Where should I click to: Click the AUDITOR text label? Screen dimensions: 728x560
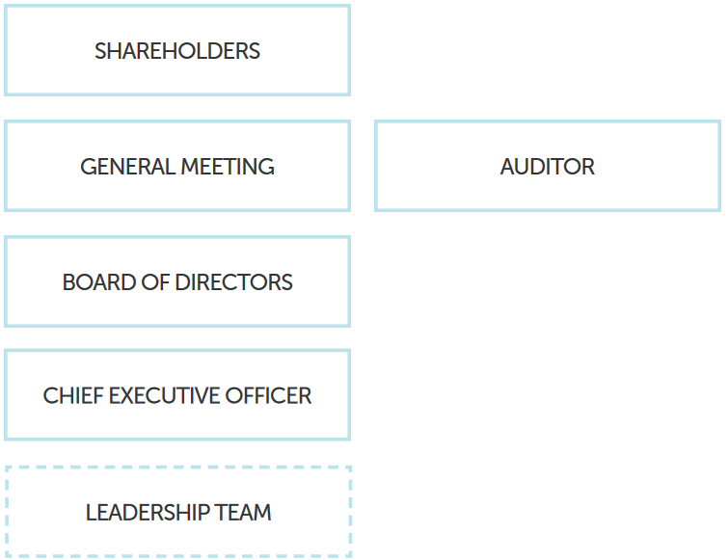(x=548, y=167)
